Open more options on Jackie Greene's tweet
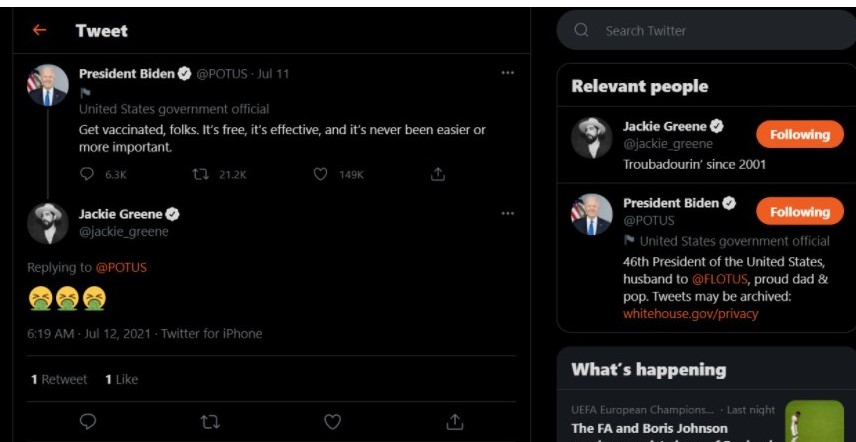 click(508, 213)
